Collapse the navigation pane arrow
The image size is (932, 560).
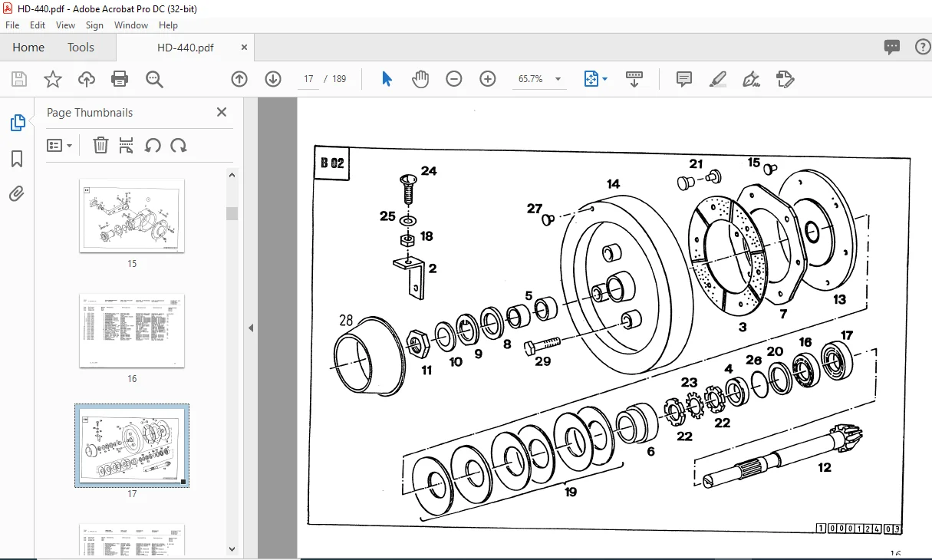251,328
